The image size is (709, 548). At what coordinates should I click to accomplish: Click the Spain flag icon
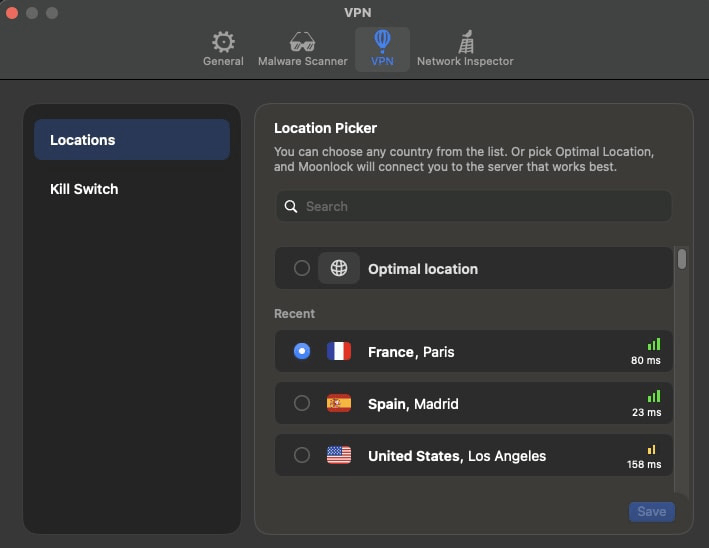[339, 403]
